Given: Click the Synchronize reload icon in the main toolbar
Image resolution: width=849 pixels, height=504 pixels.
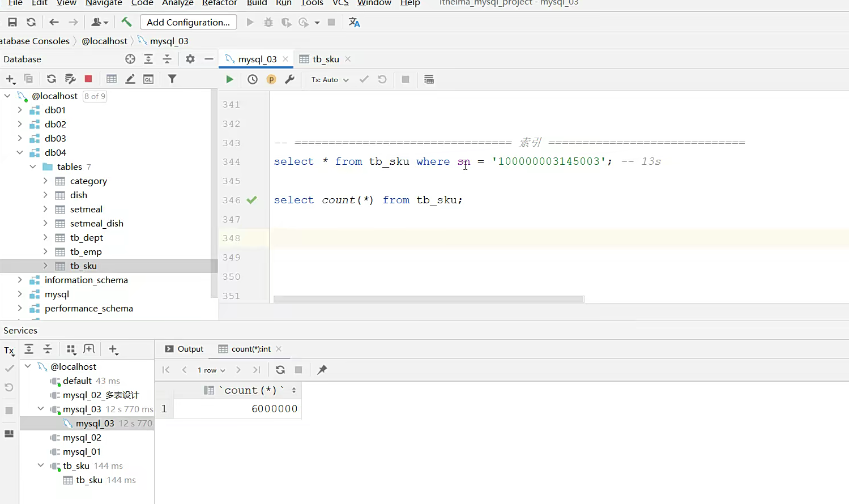Looking at the screenshot, I should click(31, 22).
